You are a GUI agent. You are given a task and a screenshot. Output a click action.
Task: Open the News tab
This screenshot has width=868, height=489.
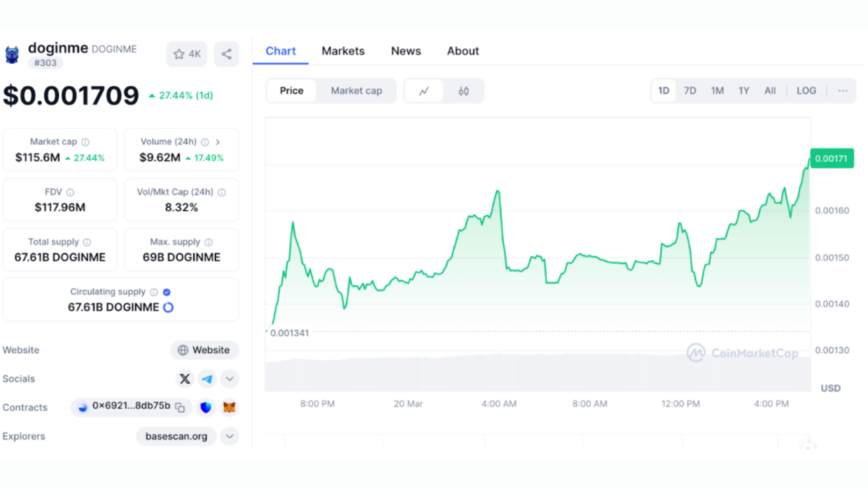pos(406,51)
